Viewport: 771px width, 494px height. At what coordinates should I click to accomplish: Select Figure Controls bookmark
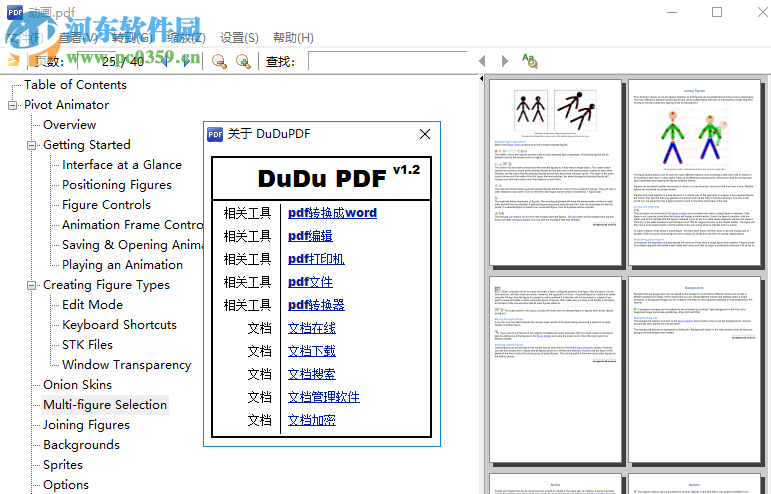pos(106,205)
